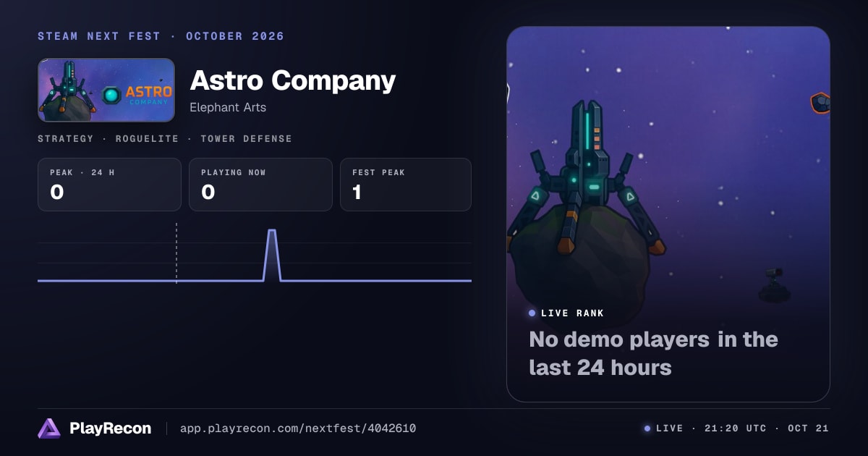Select the Elephant Arts developer name
The height and width of the screenshot is (456, 868).
(x=228, y=107)
